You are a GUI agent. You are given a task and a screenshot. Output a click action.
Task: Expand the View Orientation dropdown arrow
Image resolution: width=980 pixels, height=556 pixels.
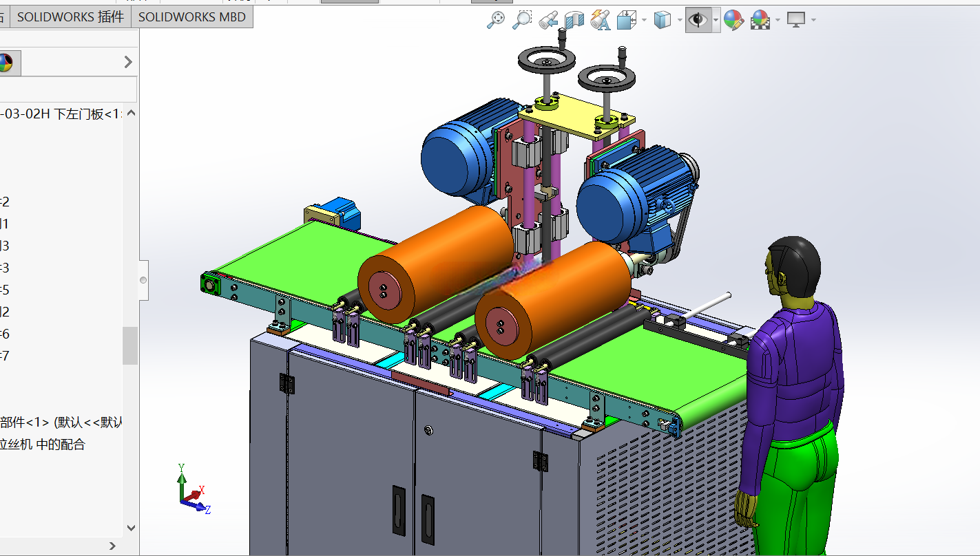click(644, 21)
